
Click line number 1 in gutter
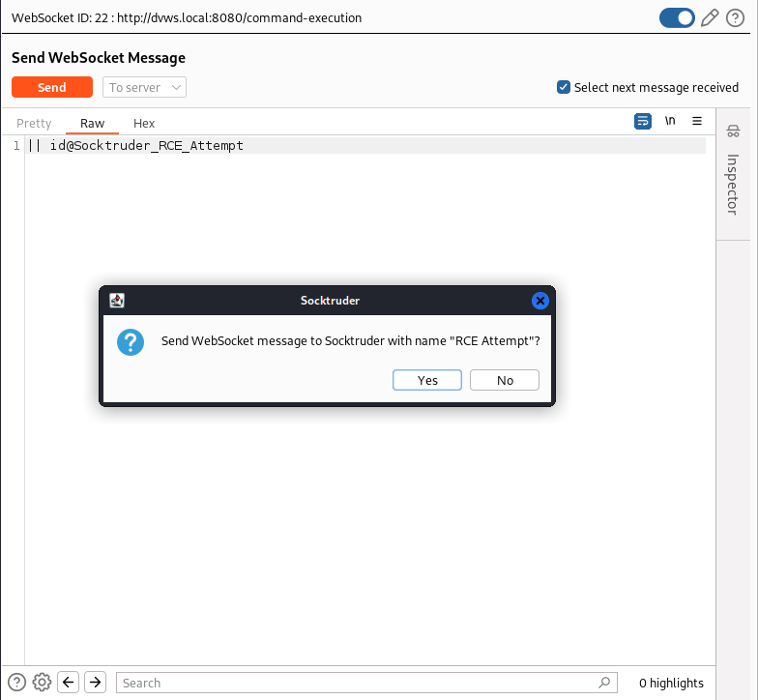tap(16, 145)
